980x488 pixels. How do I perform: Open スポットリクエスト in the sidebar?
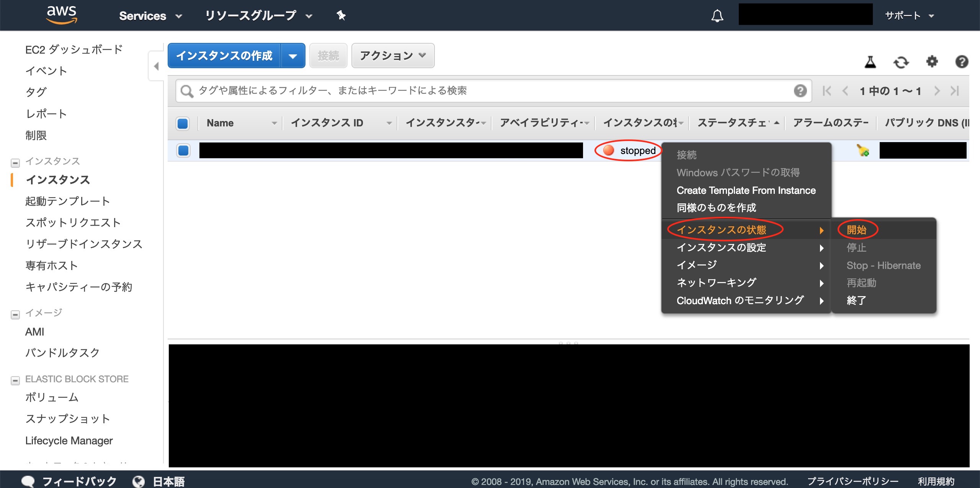click(73, 223)
